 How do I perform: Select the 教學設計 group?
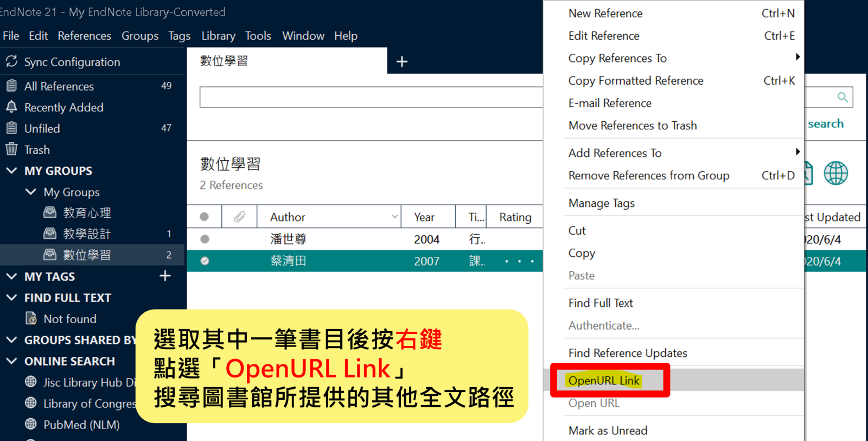tap(87, 234)
